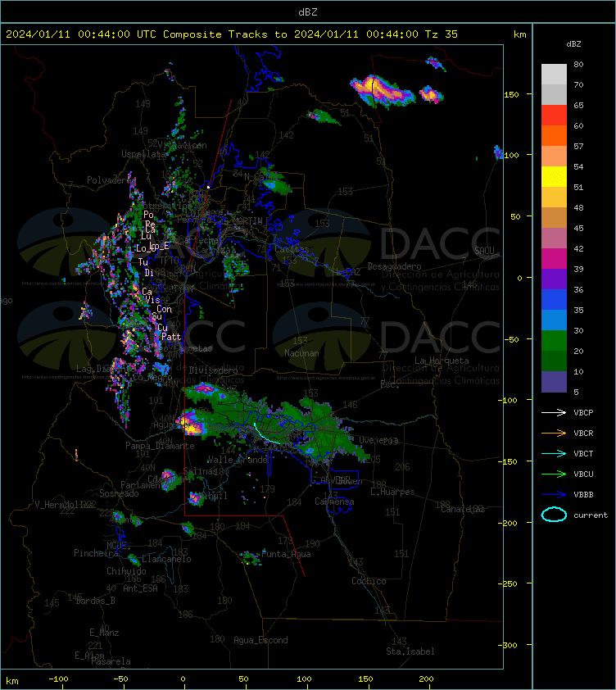Click the dBZ title at the top
Screen dimensions: 616x690
307,12
